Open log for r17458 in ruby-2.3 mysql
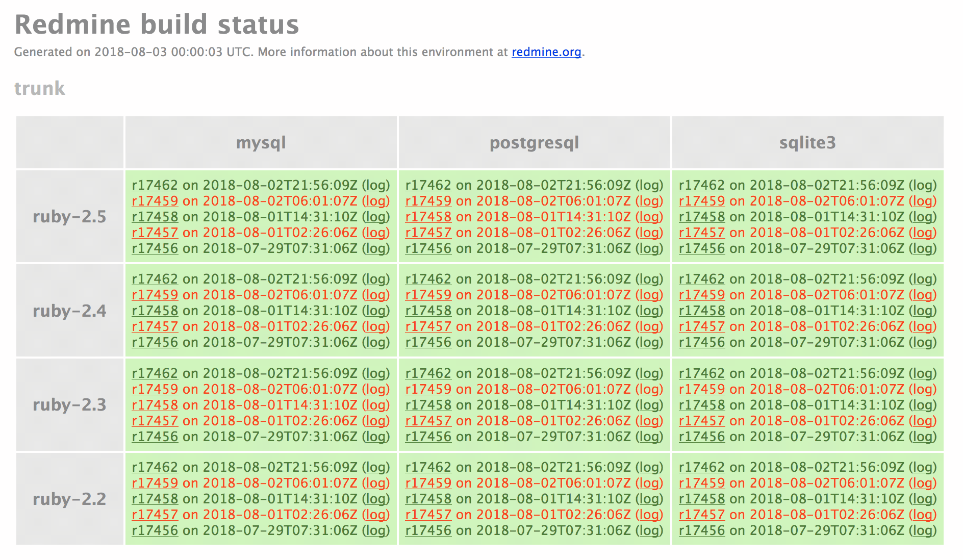Viewport: 963px width, 560px height. (376, 405)
